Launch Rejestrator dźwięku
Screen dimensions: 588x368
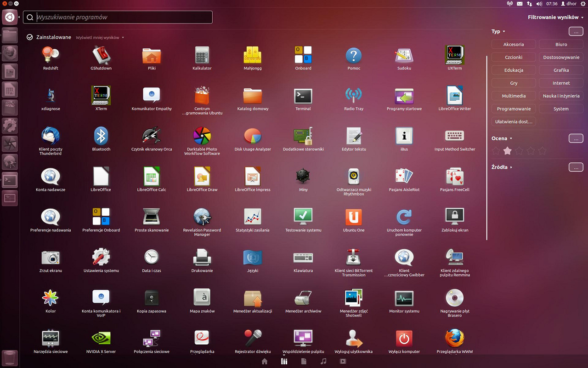pos(253,342)
